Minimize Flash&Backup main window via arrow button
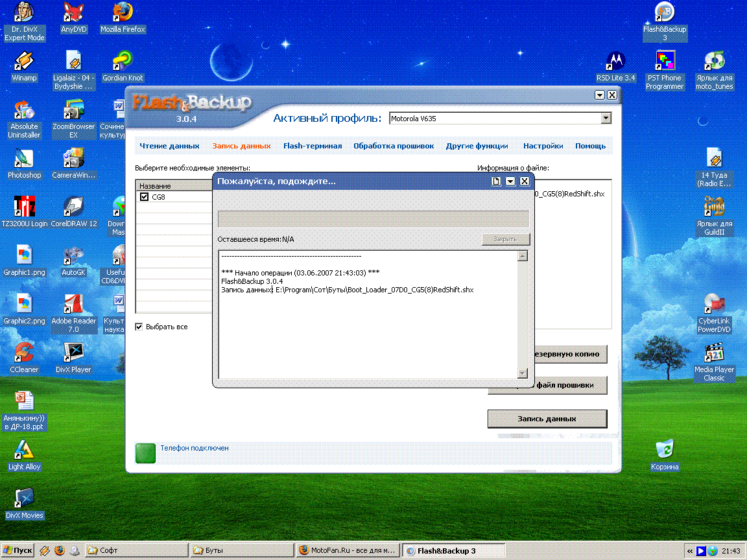Viewport: 747px width, 560px height. [x=600, y=95]
